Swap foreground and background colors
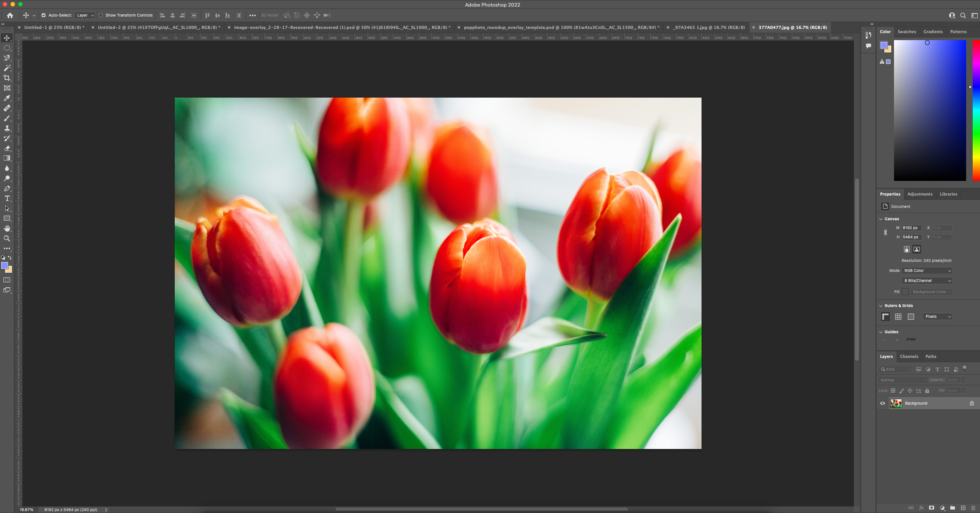 click(10, 257)
